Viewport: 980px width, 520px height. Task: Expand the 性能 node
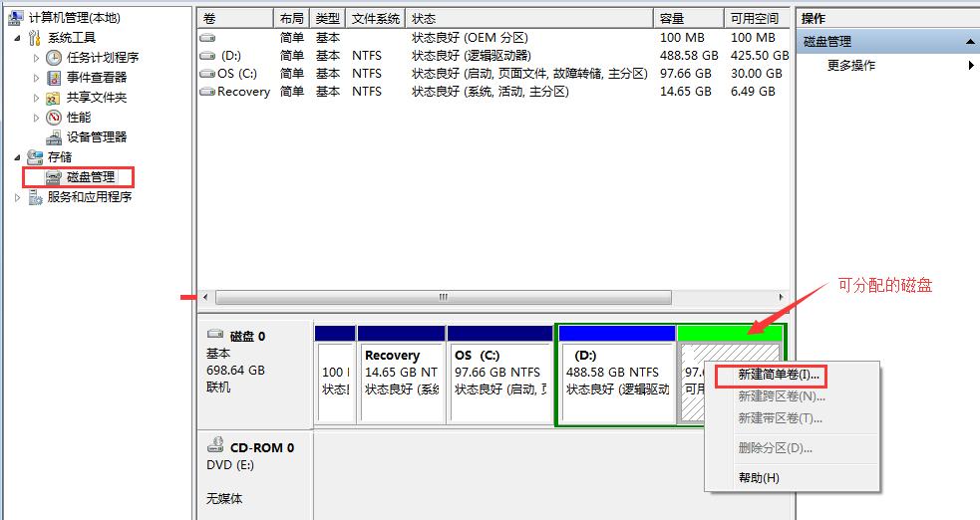36,118
